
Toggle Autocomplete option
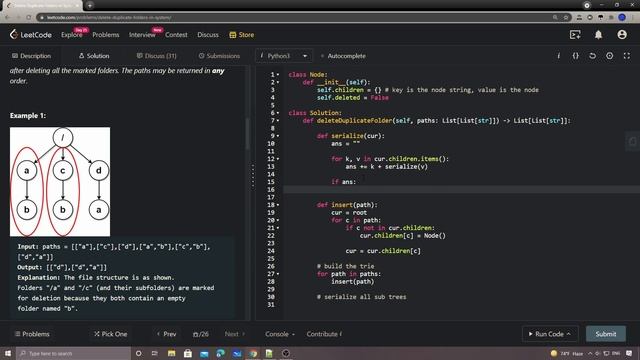point(343,56)
